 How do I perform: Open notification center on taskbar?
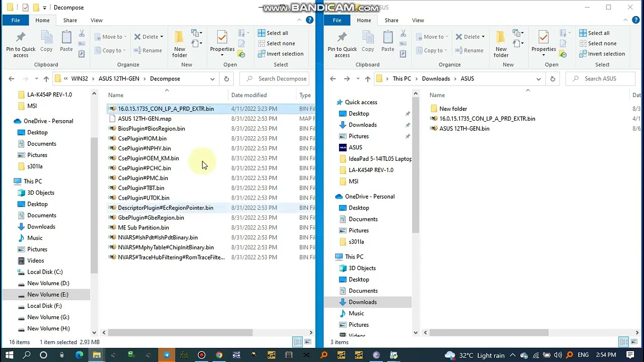[x=630, y=355]
